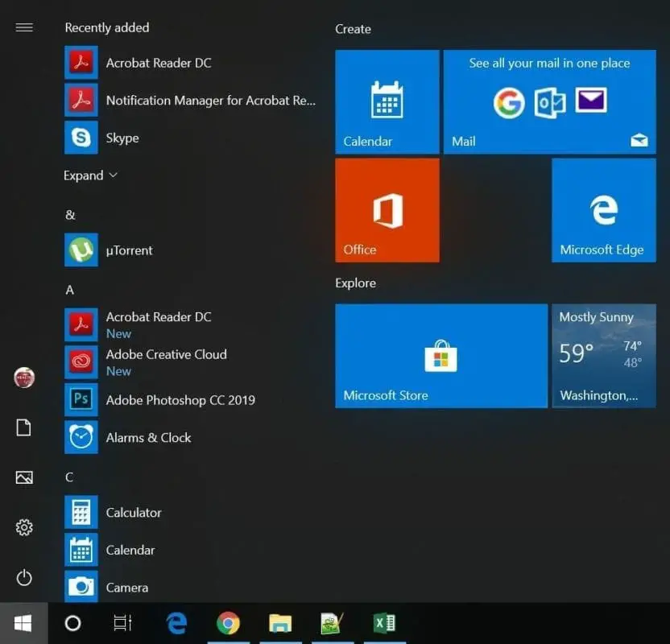This screenshot has width=670, height=644.
Task: Click the 'Recently added' heading
Action: coord(107,27)
